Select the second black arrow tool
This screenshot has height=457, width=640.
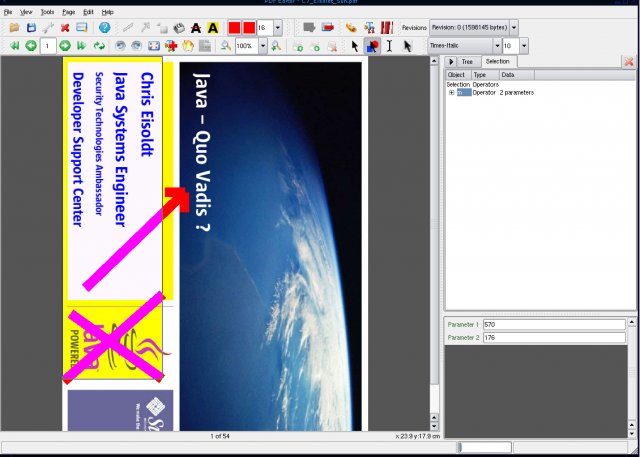pyautogui.click(x=407, y=46)
